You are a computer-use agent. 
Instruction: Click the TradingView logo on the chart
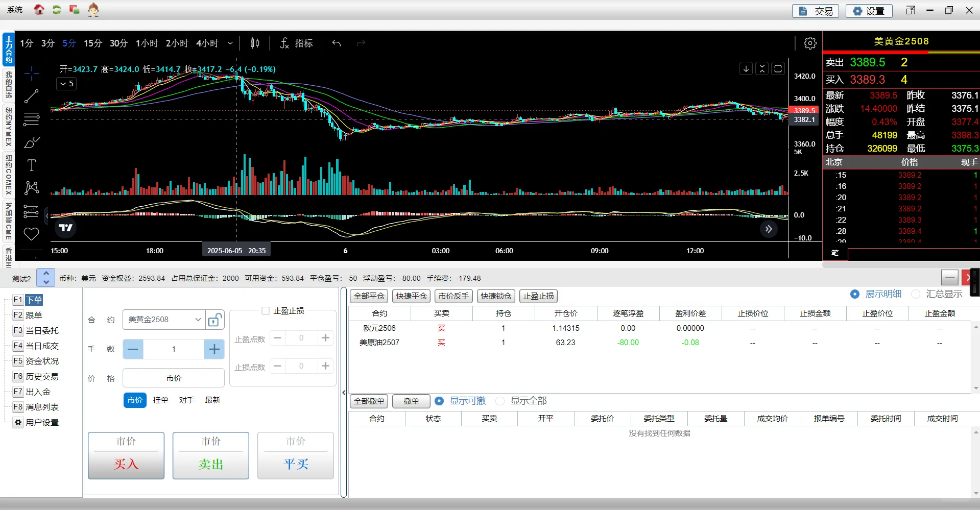coord(66,228)
